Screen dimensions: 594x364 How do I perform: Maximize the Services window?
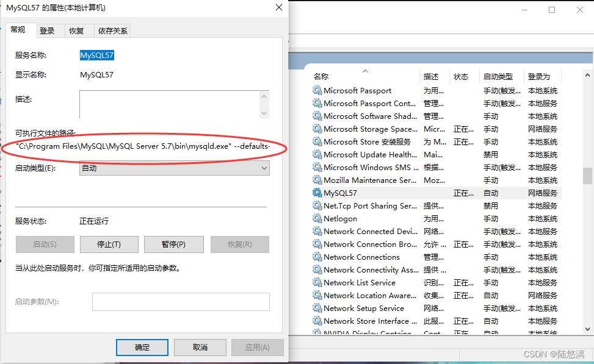click(552, 10)
